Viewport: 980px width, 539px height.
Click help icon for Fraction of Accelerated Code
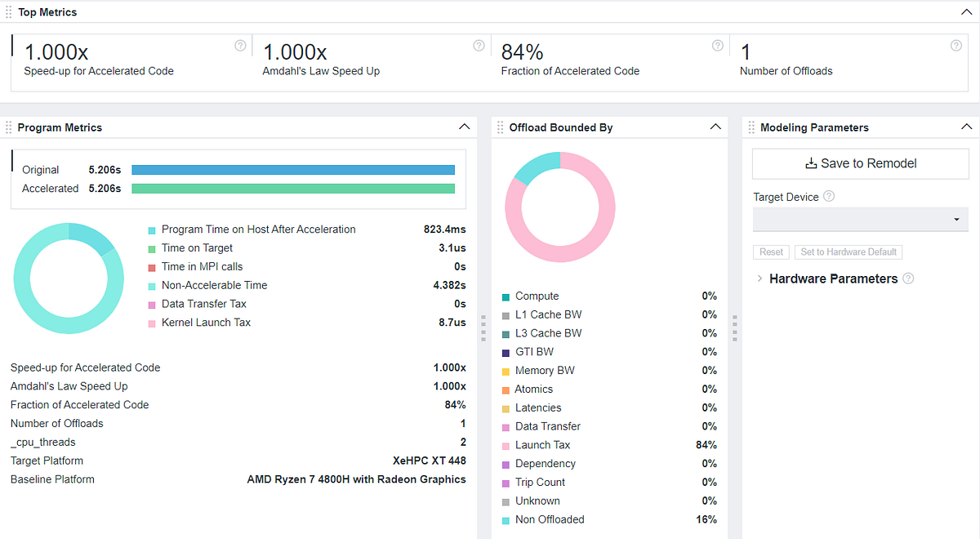coord(718,46)
